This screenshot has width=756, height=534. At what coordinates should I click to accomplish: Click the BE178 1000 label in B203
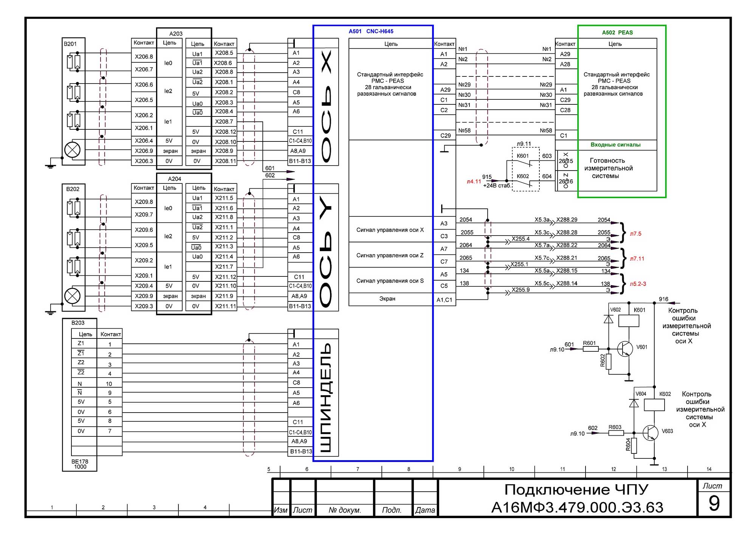[x=80, y=464]
